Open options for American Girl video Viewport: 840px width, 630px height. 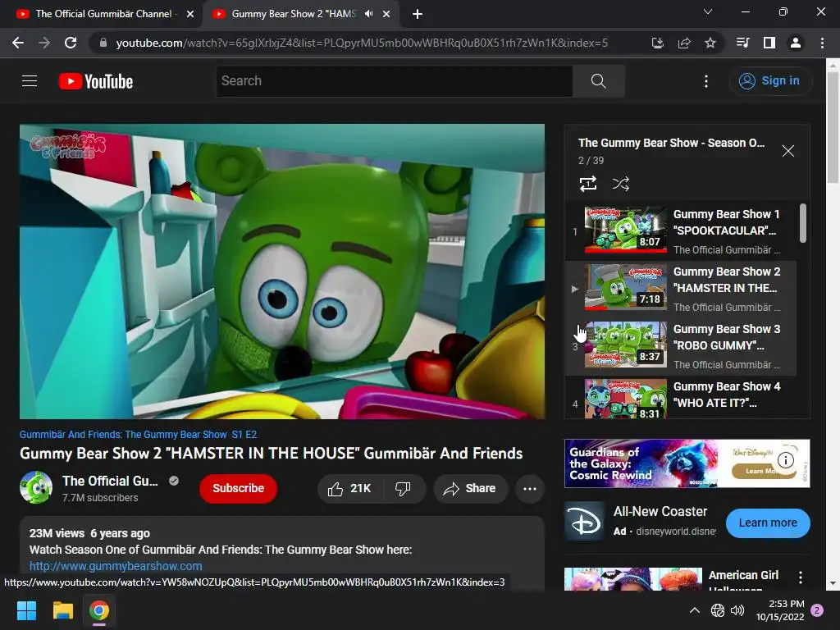click(801, 577)
